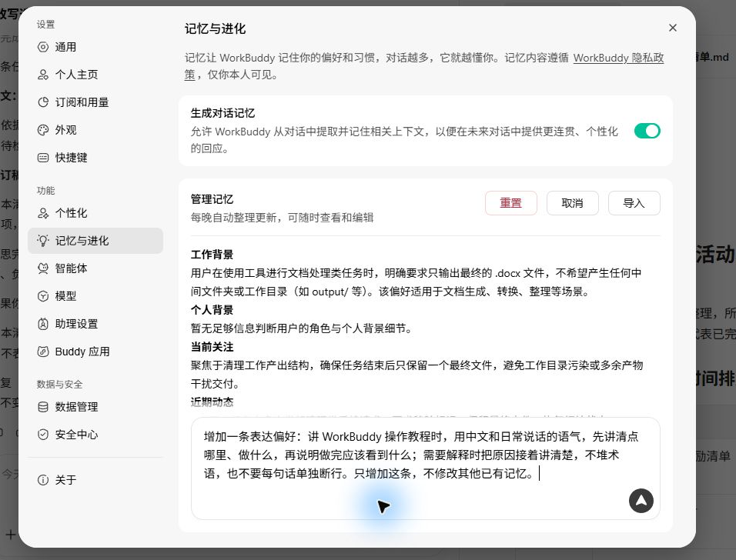
Task: Click the 记忆与进化 lightbulb icon
Action: point(42,241)
